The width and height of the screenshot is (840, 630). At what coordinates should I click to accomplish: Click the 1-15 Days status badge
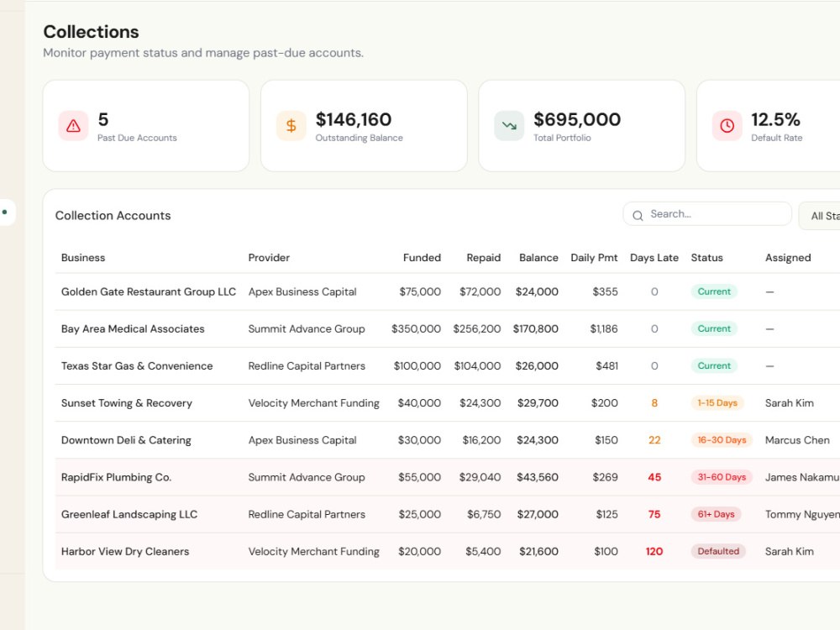[717, 403]
